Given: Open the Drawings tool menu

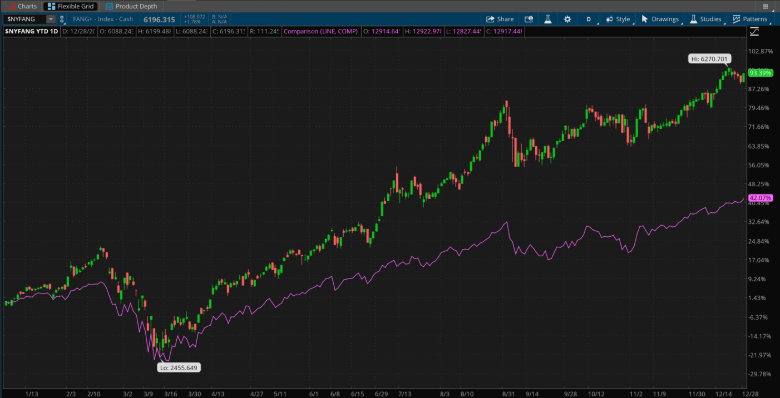Looking at the screenshot, I should coord(660,19).
